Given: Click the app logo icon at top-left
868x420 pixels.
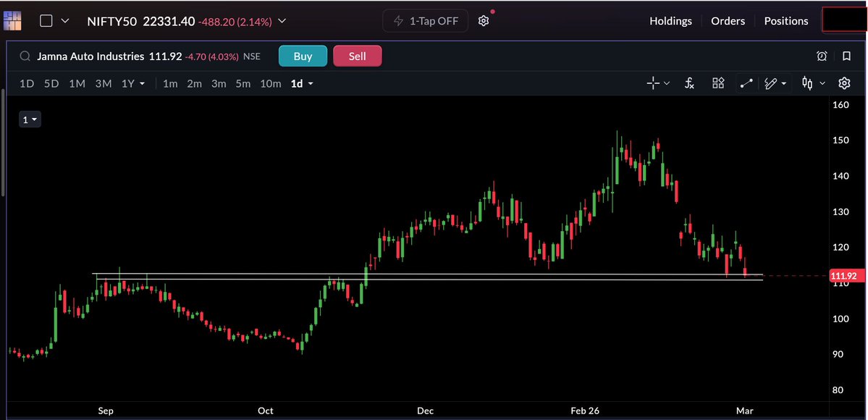Looking at the screenshot, I should point(12,20).
